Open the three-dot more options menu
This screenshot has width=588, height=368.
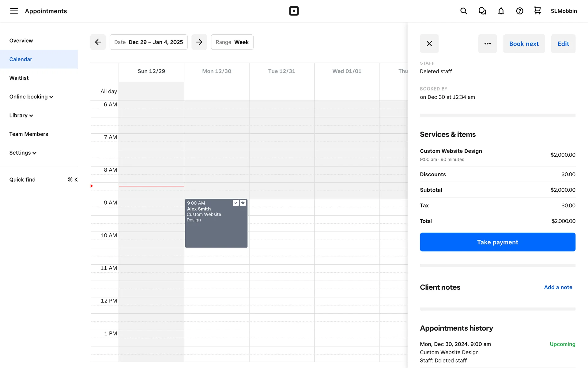tap(488, 44)
